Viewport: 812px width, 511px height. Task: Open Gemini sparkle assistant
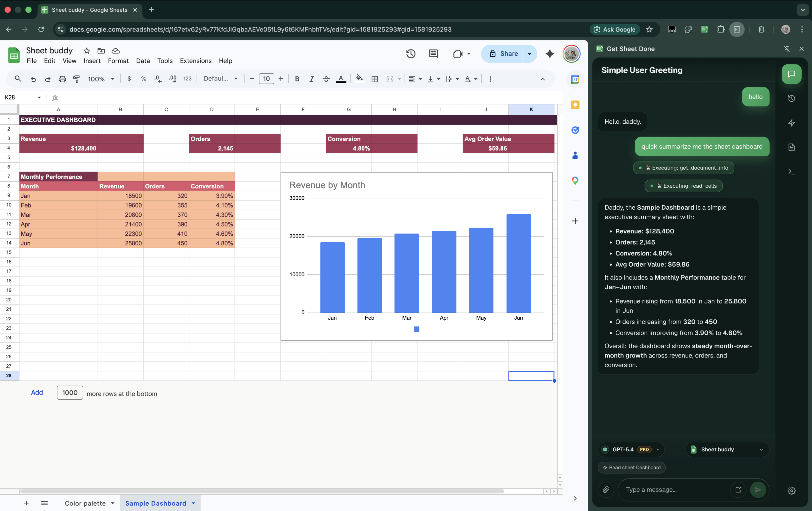pos(550,54)
